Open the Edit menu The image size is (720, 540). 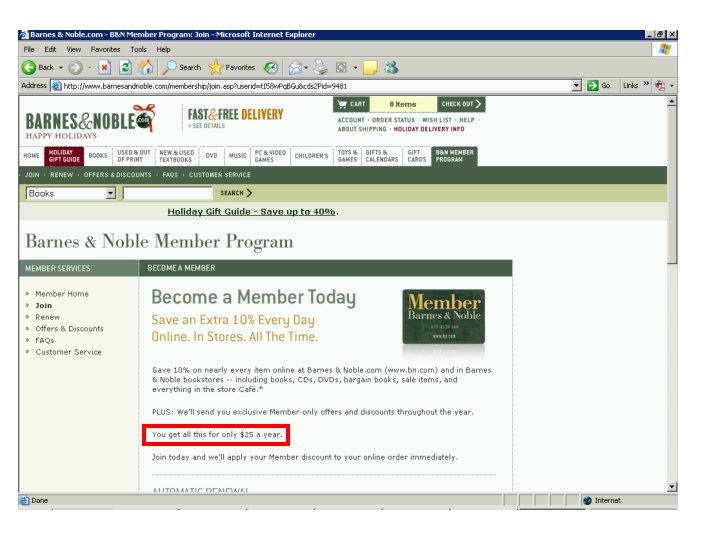[50, 49]
